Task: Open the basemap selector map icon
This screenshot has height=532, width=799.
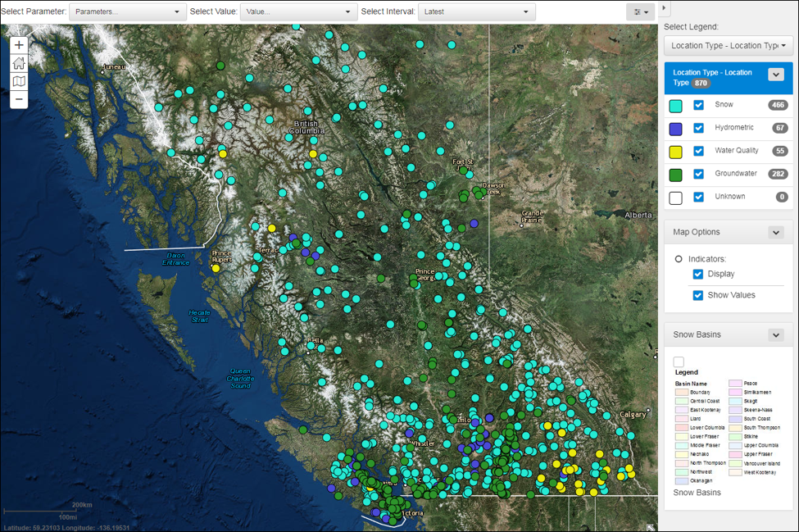Action: click(x=18, y=81)
